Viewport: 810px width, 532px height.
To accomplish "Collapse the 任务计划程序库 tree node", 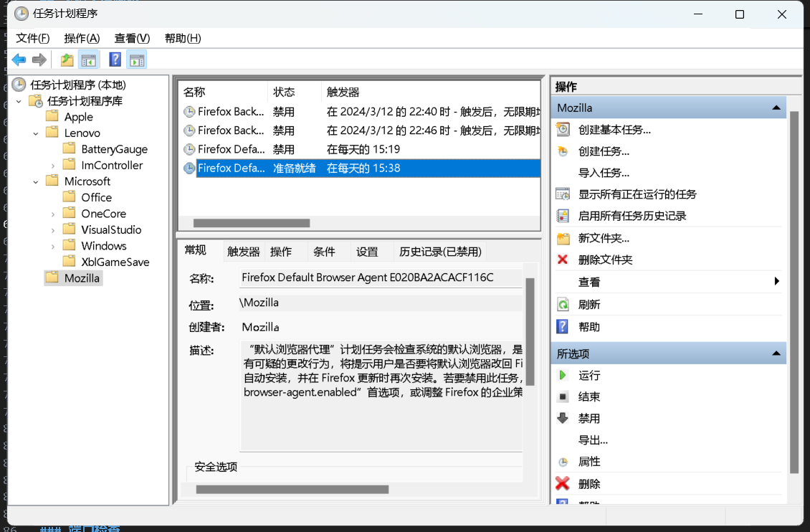I will coord(19,101).
